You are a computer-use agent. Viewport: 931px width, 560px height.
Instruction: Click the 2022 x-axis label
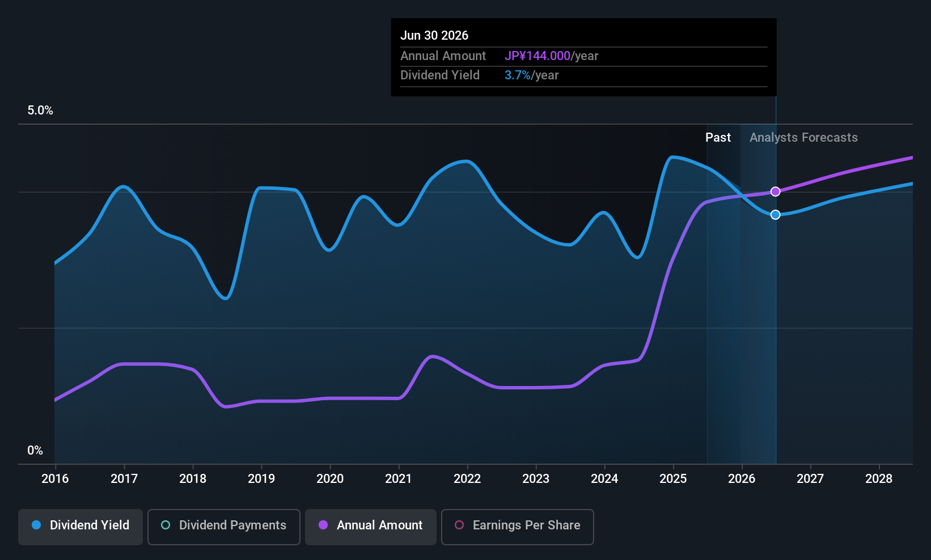coord(467,479)
